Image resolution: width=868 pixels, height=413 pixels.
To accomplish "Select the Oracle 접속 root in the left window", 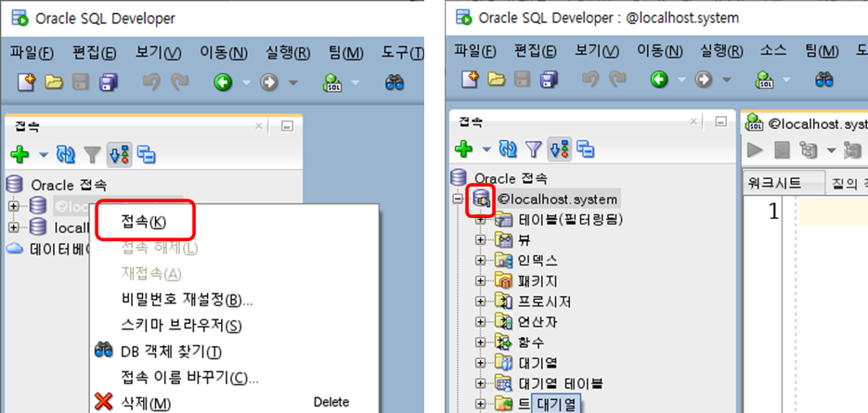I will 69,185.
